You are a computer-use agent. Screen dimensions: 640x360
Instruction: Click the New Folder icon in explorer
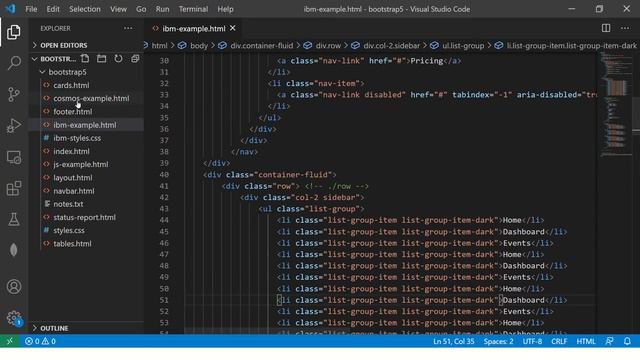coord(102,59)
